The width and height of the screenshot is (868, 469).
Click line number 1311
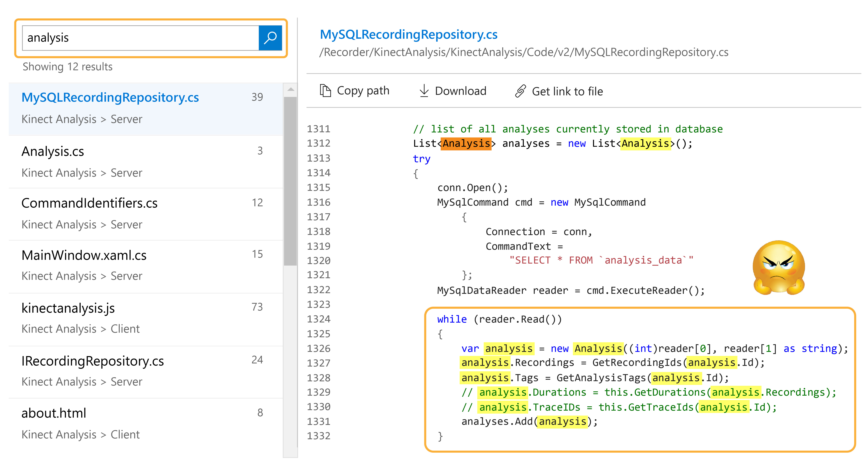coord(318,129)
